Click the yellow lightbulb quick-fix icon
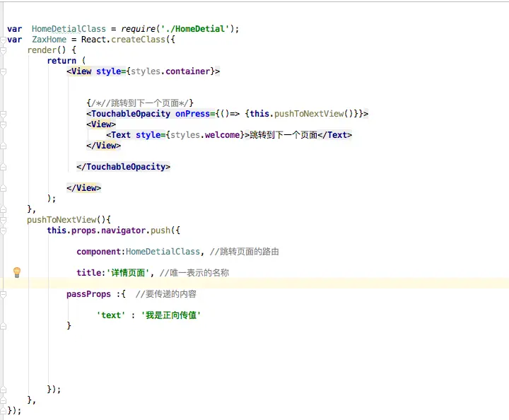The image size is (509, 420). [x=17, y=272]
